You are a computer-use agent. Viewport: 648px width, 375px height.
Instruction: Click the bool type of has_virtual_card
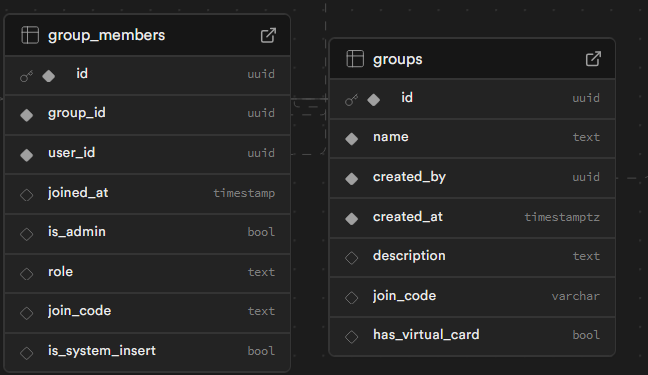pyautogui.click(x=586, y=335)
